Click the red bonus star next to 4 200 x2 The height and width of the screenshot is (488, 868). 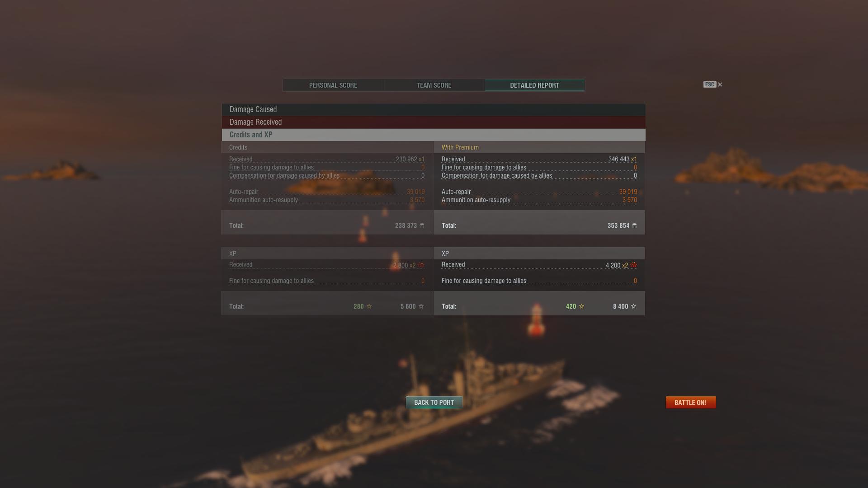coord(633,265)
